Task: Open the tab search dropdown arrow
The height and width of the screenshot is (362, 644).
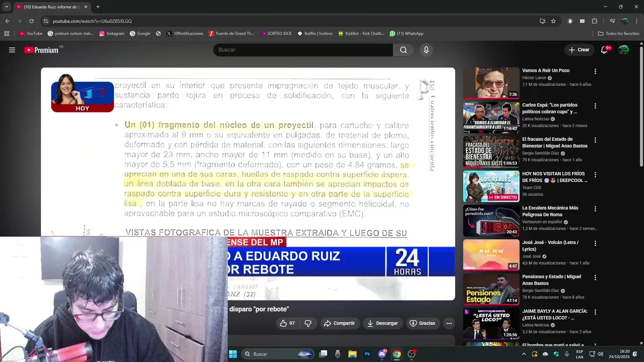Action: (x=7, y=7)
